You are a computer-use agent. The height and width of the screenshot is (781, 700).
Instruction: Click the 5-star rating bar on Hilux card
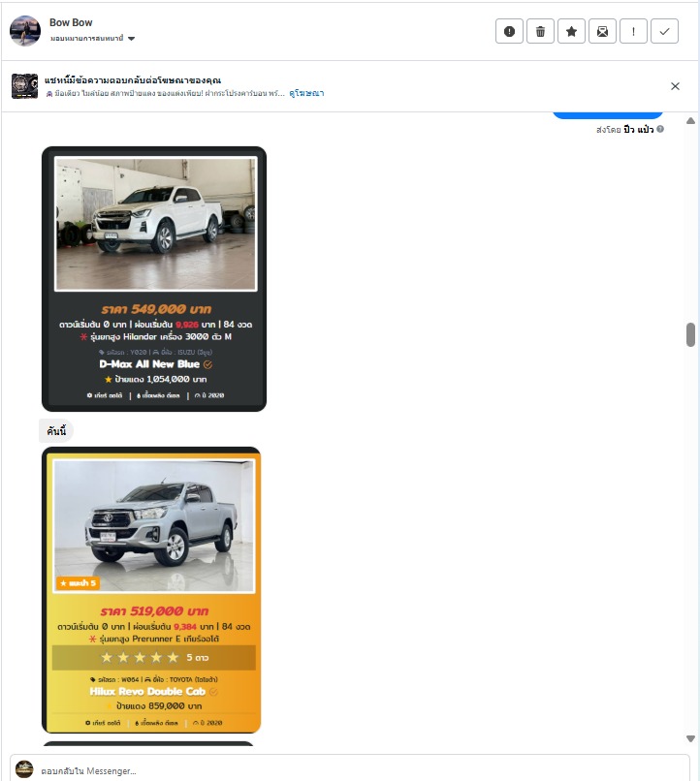tap(154, 658)
